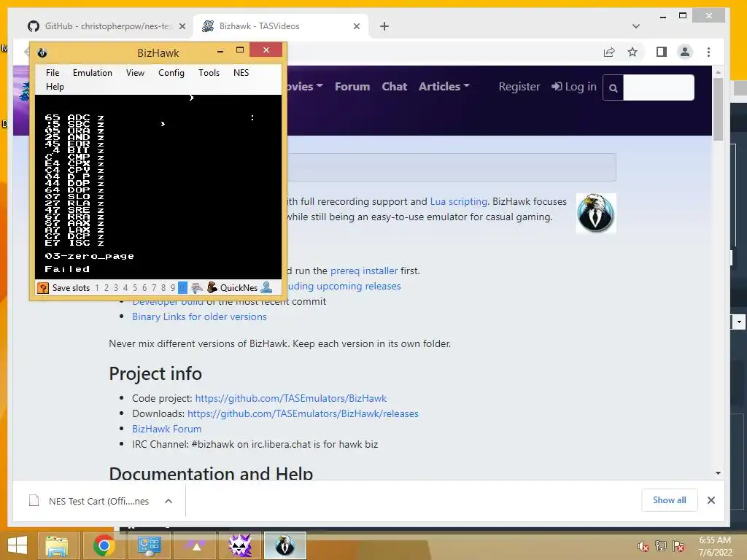Close the Chrome downloads bar
747x560 pixels.
711,500
